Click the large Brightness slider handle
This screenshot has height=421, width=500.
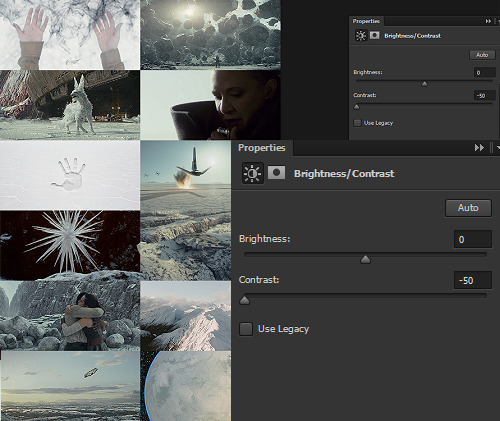coord(365,259)
